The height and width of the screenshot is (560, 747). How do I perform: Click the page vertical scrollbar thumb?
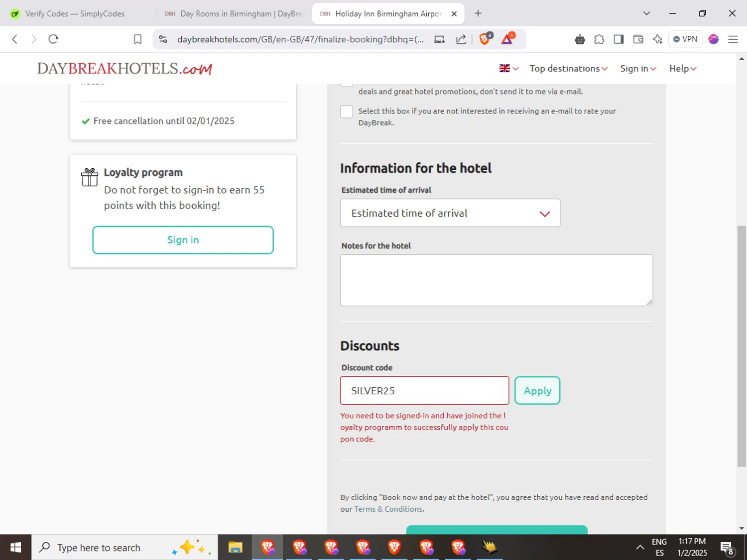(x=742, y=346)
